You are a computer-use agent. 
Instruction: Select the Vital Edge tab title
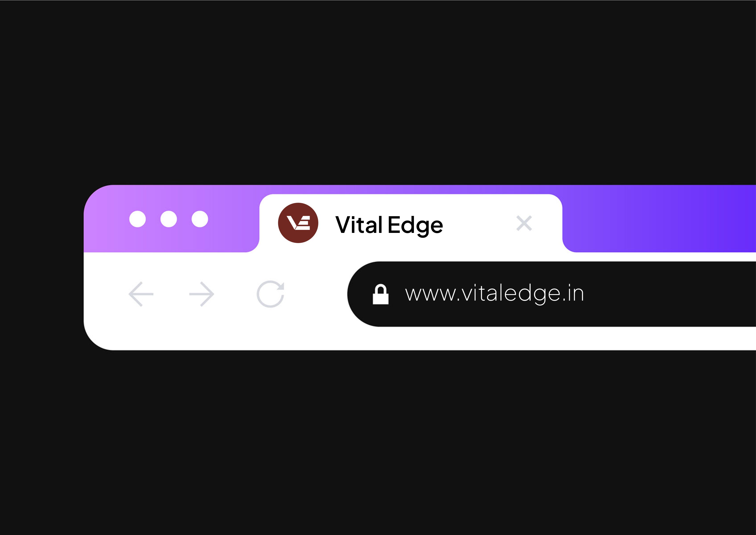coord(389,225)
